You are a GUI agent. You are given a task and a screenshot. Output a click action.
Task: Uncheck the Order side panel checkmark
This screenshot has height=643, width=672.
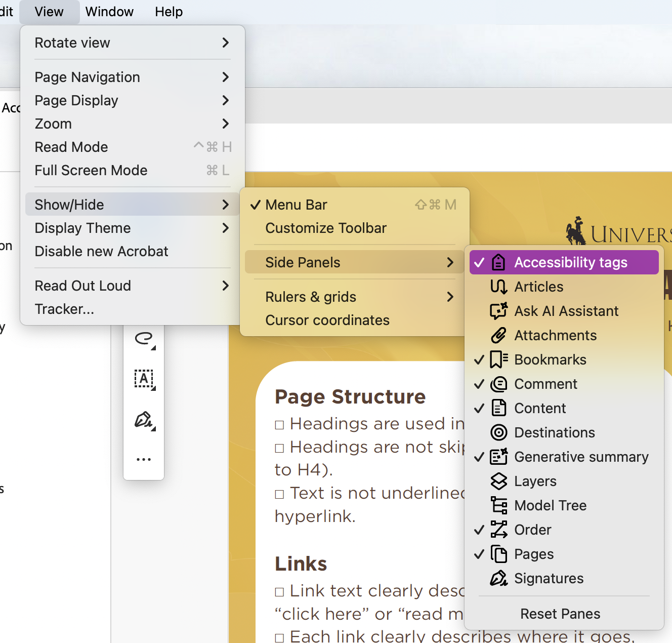pyautogui.click(x=479, y=530)
